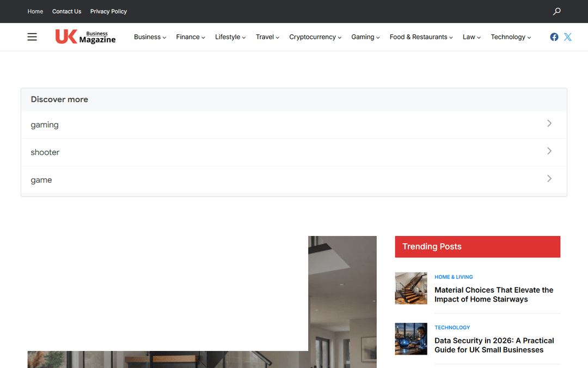Open the Privacy Policy page
588x368 pixels.
coord(108,11)
